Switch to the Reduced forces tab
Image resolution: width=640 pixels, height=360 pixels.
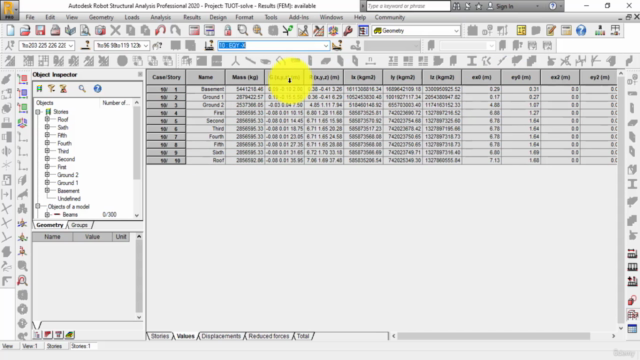(x=269, y=336)
